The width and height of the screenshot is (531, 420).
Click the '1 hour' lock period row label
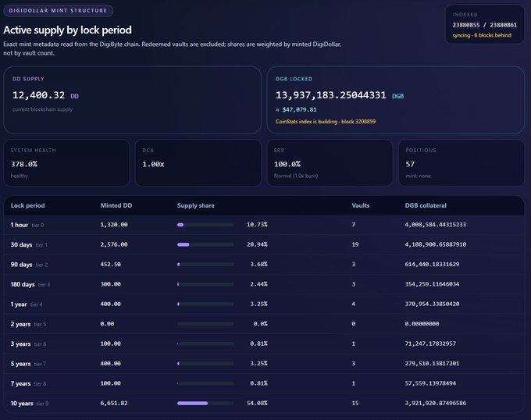(20, 225)
